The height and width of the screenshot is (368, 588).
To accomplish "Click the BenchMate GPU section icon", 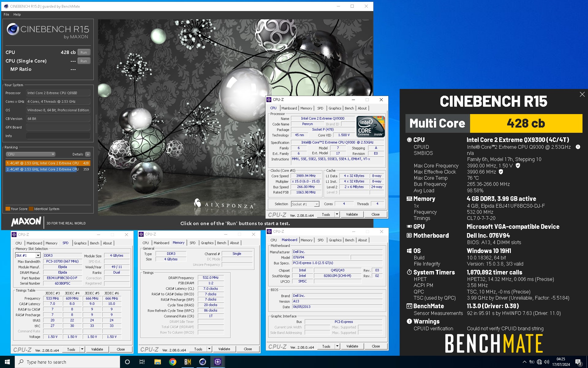I will tap(409, 227).
